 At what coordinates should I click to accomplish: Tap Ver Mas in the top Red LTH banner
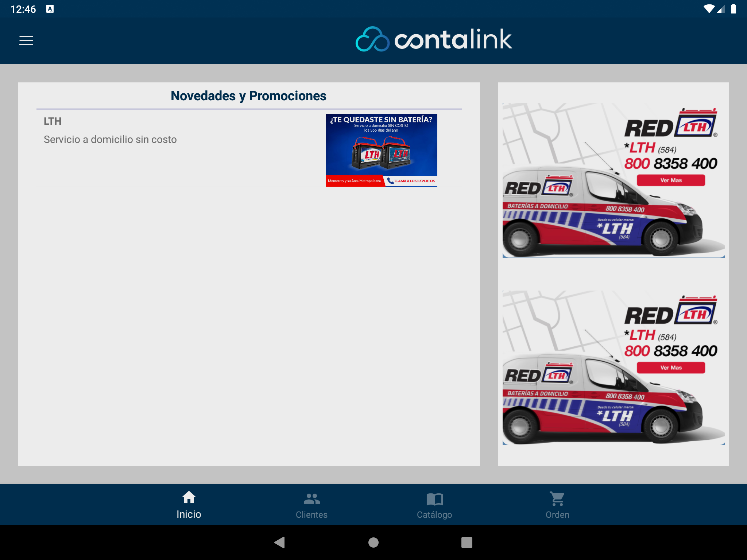click(x=671, y=180)
